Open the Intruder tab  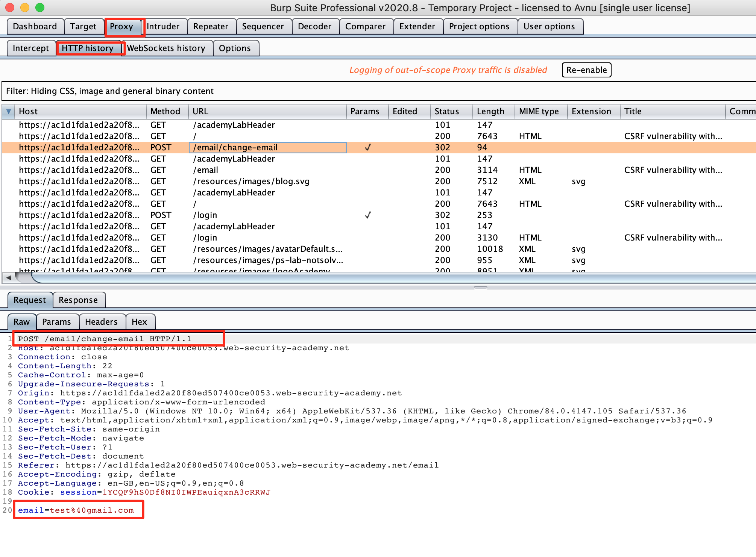tap(163, 27)
